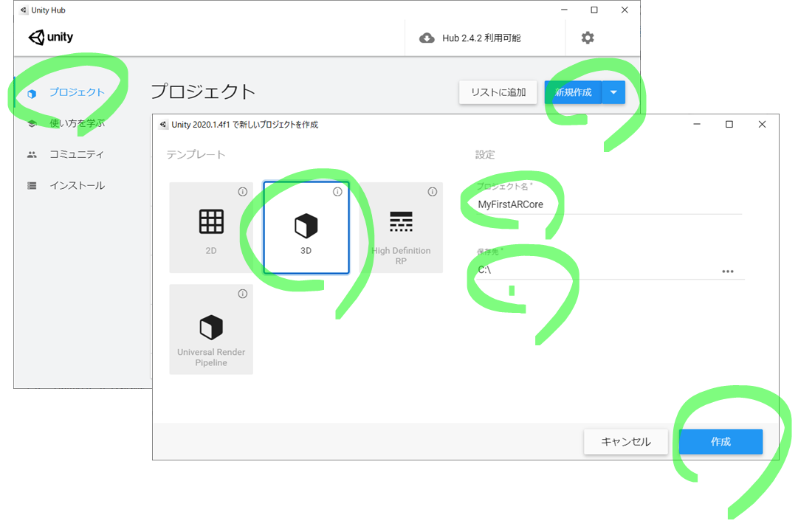Click the install list icon in sidebar
The height and width of the screenshot is (532, 798).
tap(32, 186)
